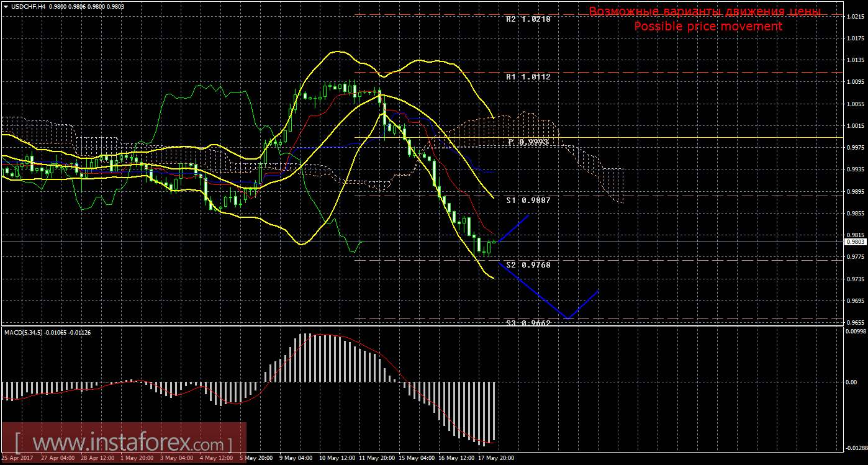
Task: Select the R1 1.0112 resistance label
Action: 528,77
